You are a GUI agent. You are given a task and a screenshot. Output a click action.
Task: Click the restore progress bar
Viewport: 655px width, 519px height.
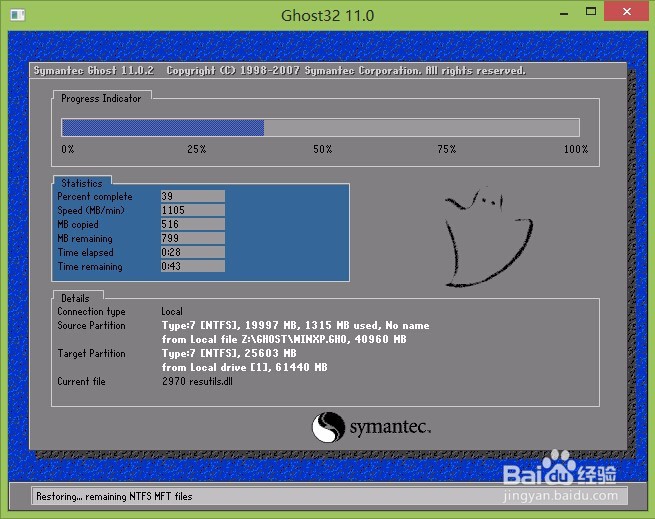[320, 127]
